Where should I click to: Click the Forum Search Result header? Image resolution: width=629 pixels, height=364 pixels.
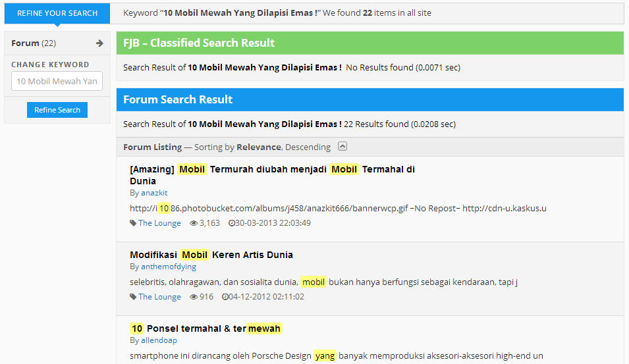point(370,99)
